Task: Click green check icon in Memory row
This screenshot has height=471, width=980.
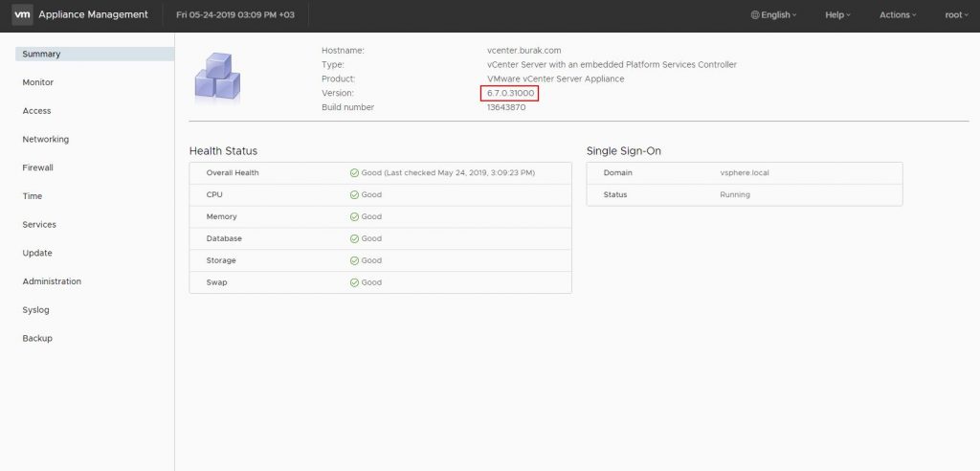Action: 354,216
